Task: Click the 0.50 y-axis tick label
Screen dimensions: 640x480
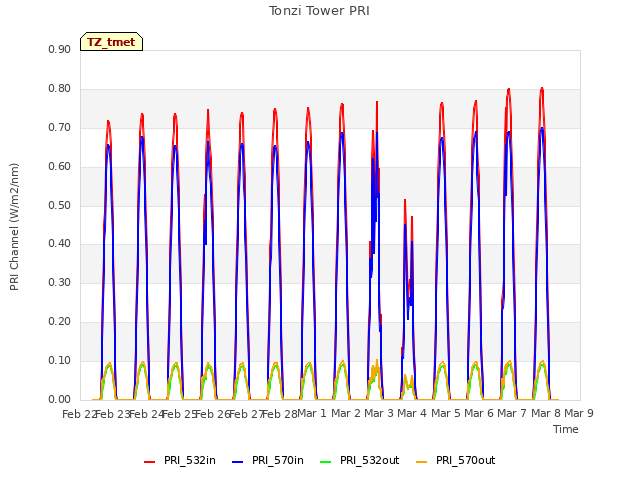Action: pos(59,205)
